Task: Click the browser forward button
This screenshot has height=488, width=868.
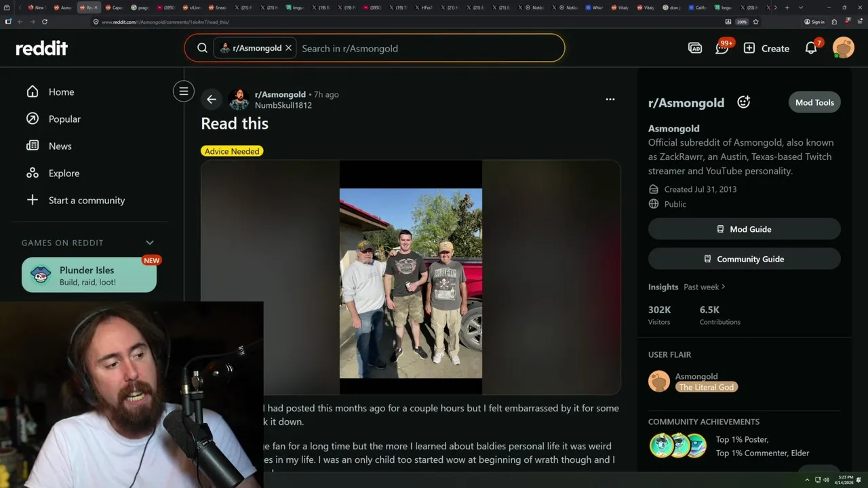Action: tap(33, 22)
